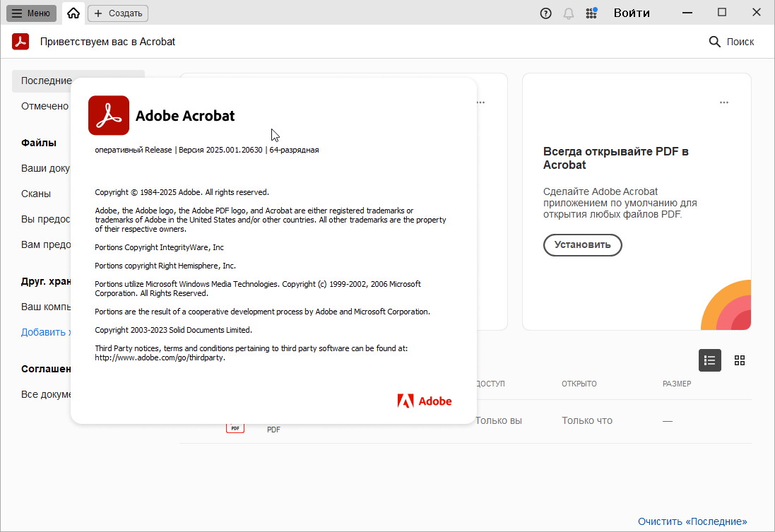Click the ОТКРЫТО column header
The image size is (775, 532).
[579, 384]
